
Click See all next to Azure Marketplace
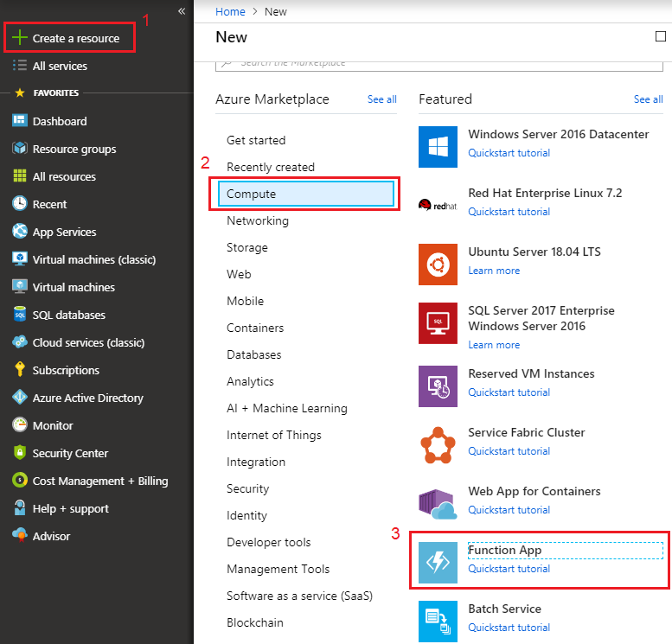[x=381, y=99]
